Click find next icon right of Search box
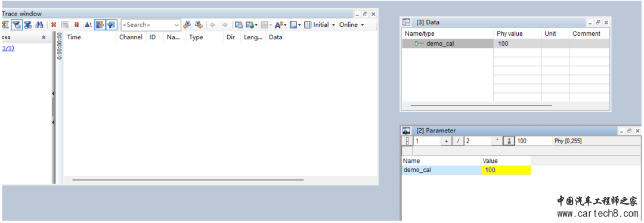 (199, 24)
